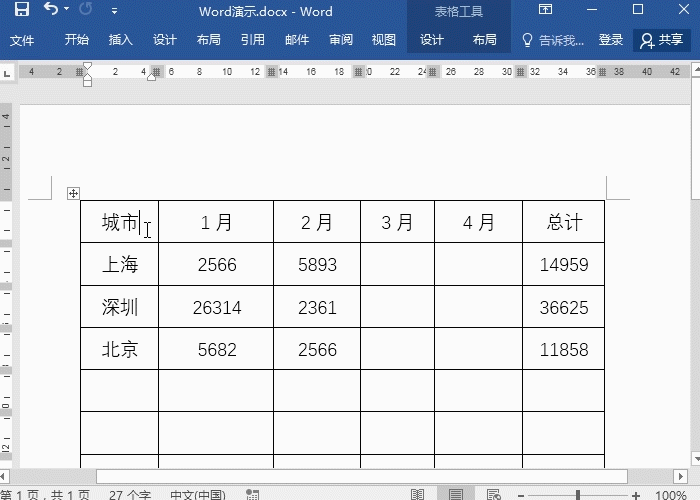Viewport: 700px width, 500px height.
Task: Switch to Read Mode view
Action: [x=417, y=495]
